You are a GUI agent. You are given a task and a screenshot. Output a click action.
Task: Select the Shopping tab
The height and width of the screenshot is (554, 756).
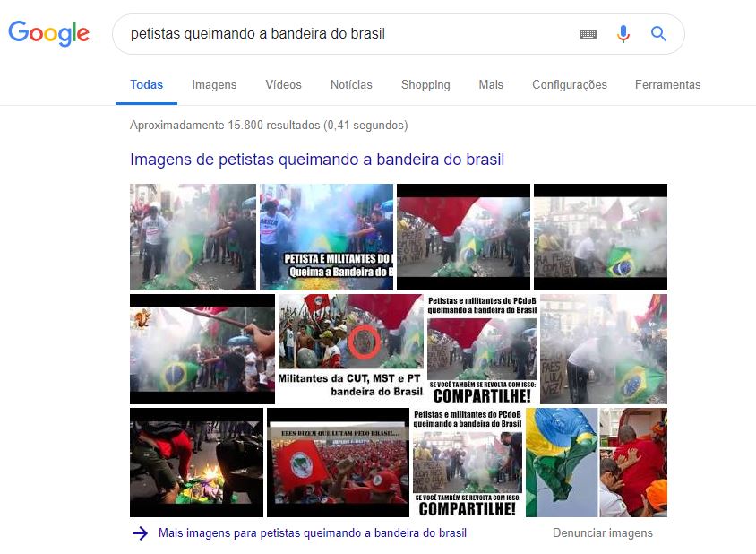425,84
